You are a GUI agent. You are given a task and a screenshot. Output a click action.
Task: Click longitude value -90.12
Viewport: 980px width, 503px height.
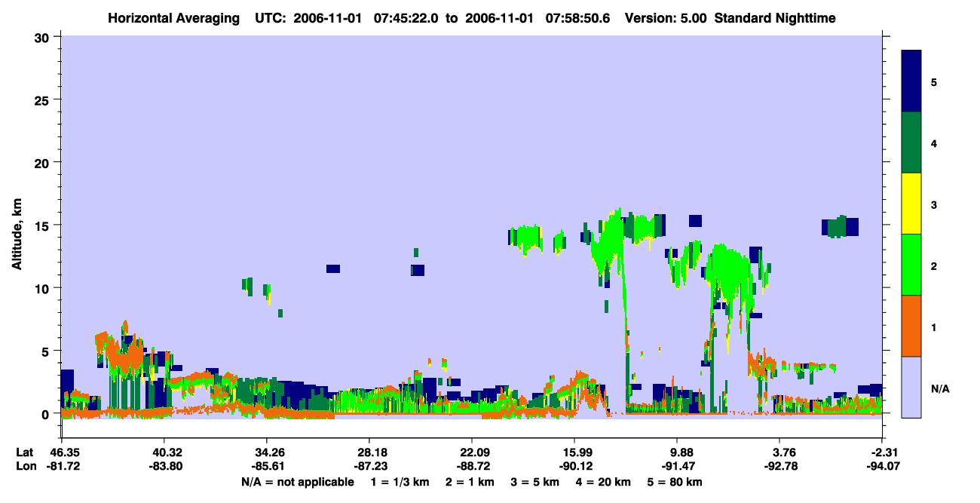coord(574,466)
